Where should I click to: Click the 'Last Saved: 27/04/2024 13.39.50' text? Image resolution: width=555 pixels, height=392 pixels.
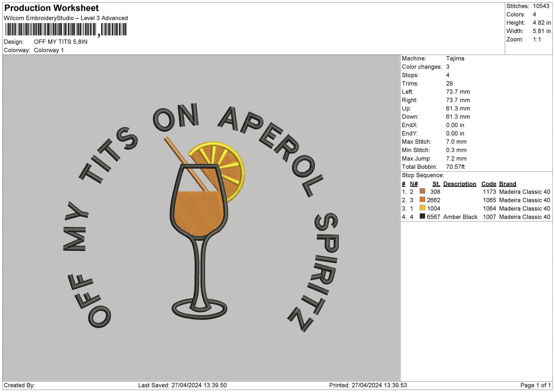pos(182,385)
